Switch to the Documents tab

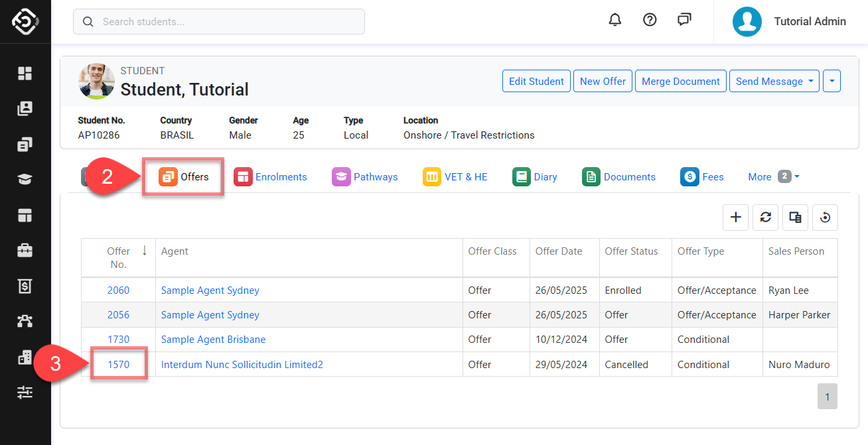coord(618,177)
